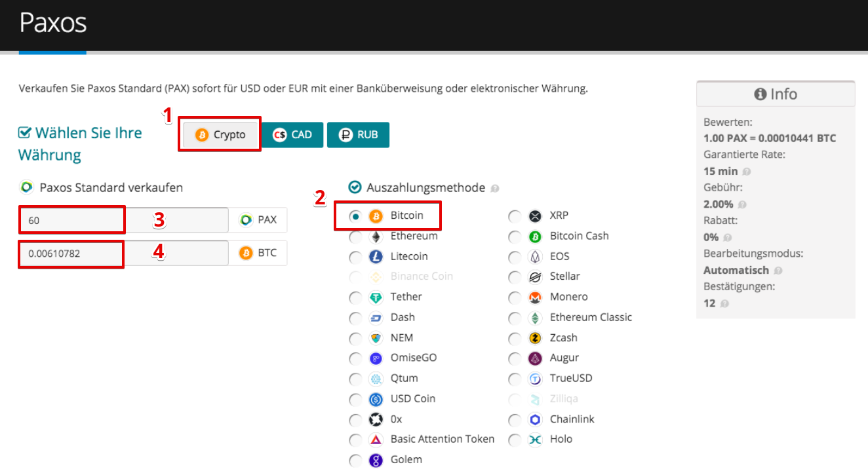This screenshot has height=473, width=868.
Task: Select the OmiseGO radio button
Action: click(x=355, y=358)
